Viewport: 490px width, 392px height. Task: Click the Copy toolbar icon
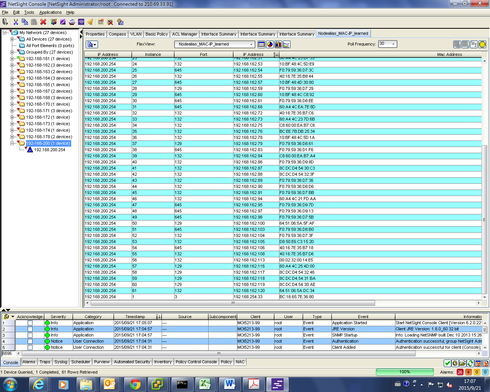[x=25, y=22]
